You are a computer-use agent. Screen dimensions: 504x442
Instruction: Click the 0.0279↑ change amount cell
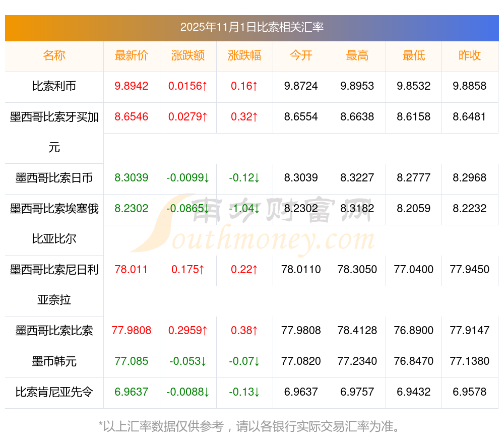click(x=188, y=117)
